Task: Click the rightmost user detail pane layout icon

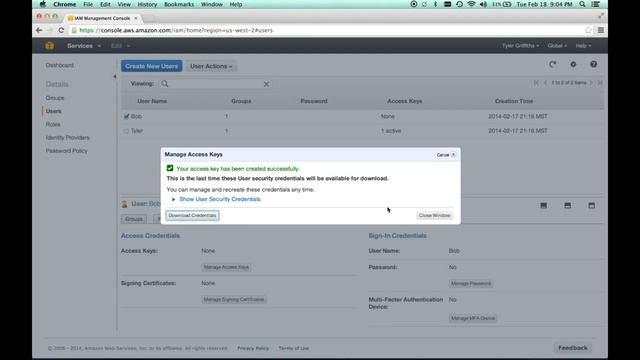Action: point(591,206)
